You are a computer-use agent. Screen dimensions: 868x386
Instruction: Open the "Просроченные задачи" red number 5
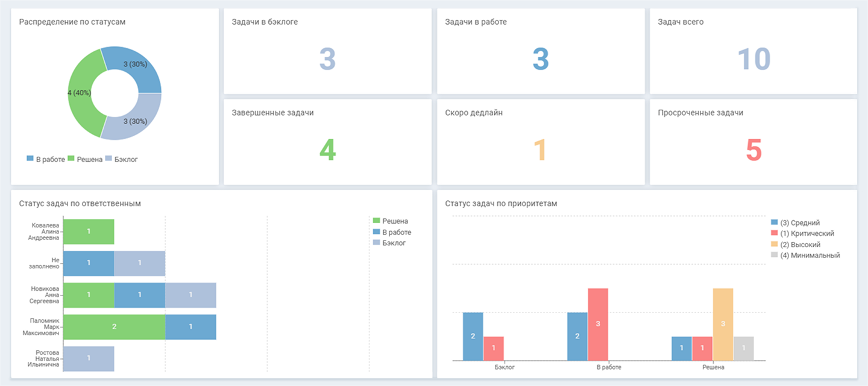(x=753, y=150)
